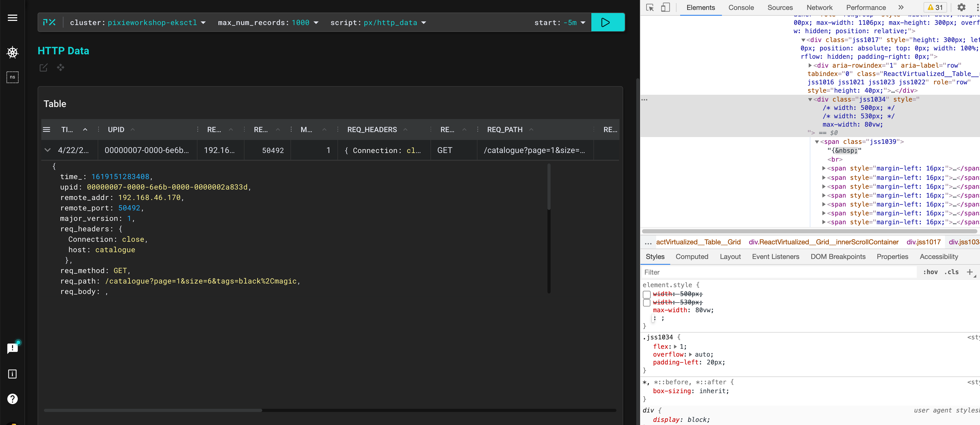980x425 pixels.
Task: Open the namespace (ns) view
Action: (x=13, y=77)
